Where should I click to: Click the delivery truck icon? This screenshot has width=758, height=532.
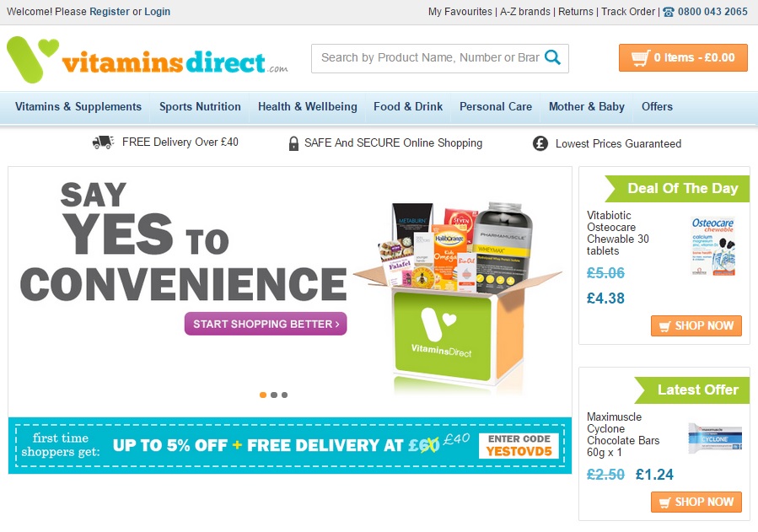pos(103,142)
